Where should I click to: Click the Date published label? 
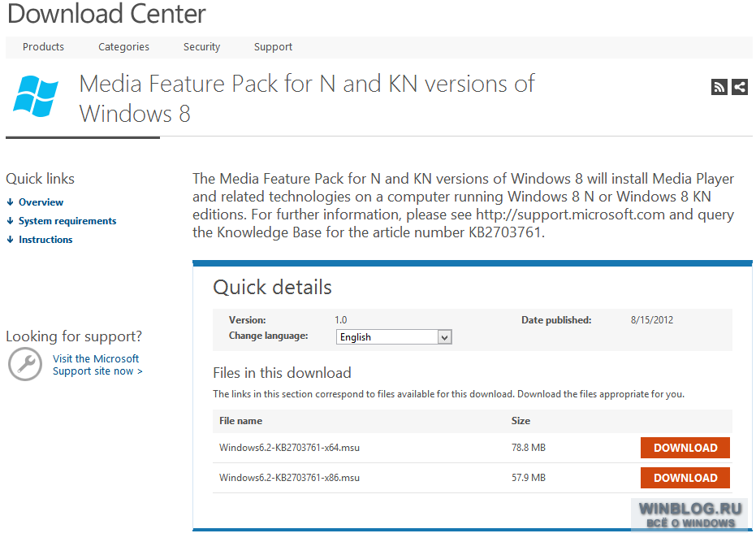point(556,320)
